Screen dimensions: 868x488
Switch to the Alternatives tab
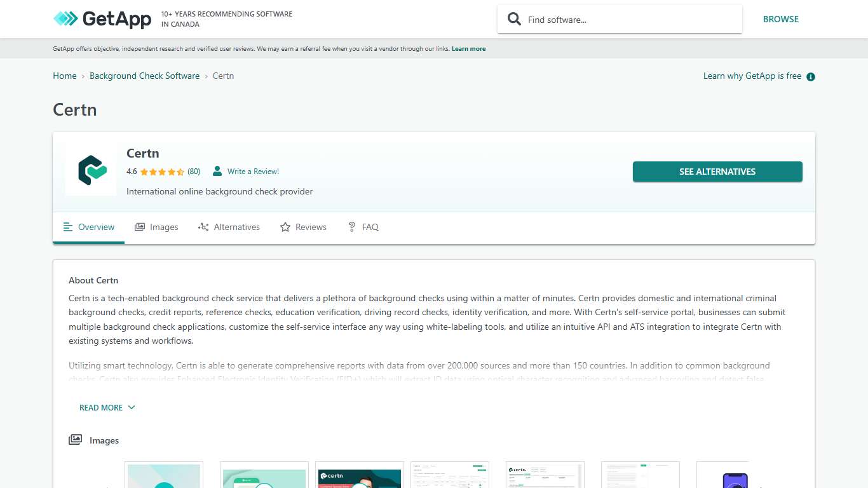pyautogui.click(x=229, y=227)
